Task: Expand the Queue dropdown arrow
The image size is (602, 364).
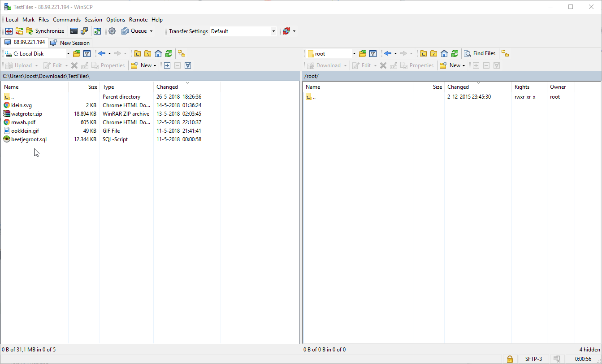Action: [151, 31]
